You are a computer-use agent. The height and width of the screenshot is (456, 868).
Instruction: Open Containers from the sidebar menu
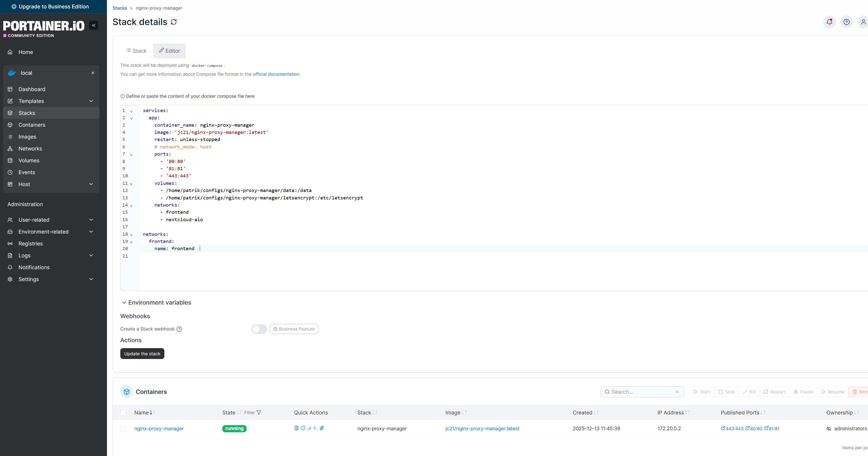click(32, 125)
